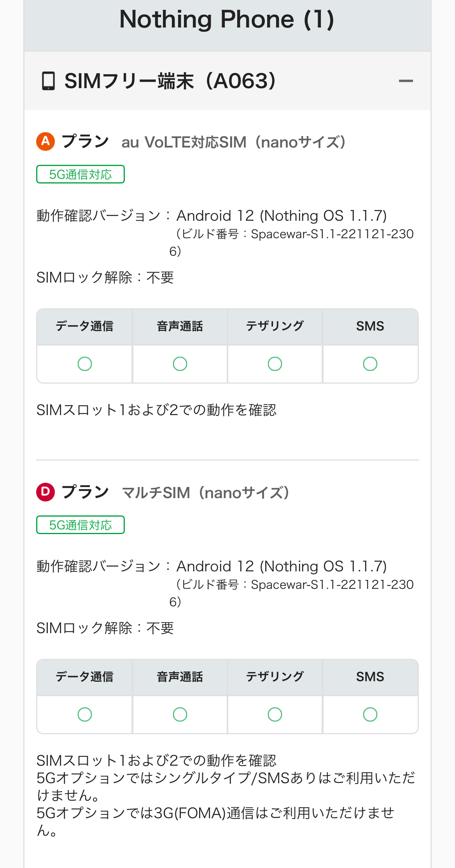The height and width of the screenshot is (868, 455).
Task: Click the orange A plan badge
Action: pyautogui.click(x=45, y=141)
